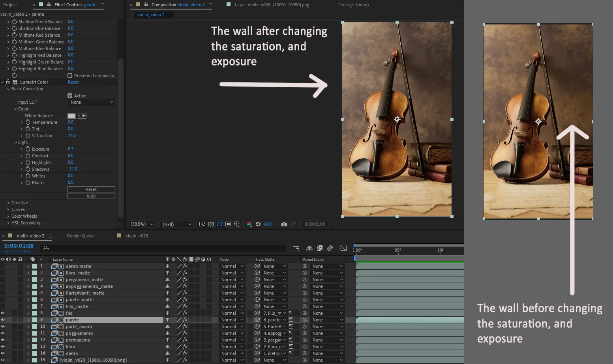Click current time 0:00:01:08 in timeline
The image size is (613, 364).
(x=19, y=246)
